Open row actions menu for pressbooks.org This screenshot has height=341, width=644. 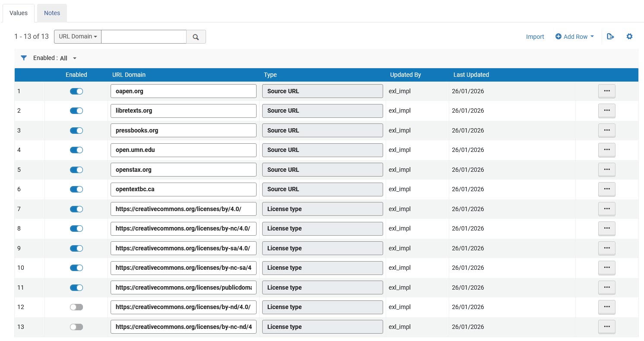pos(606,130)
